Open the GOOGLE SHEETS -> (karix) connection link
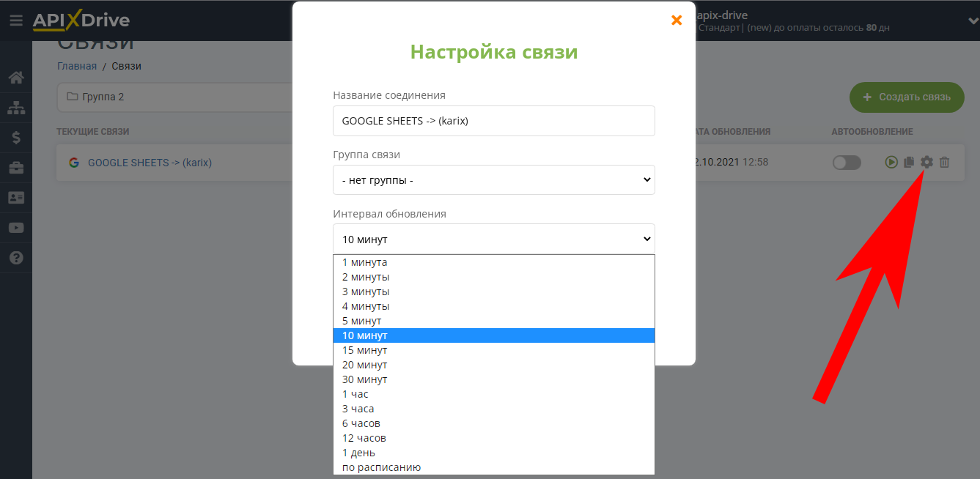Image resolution: width=980 pixels, height=479 pixels. pos(150,163)
